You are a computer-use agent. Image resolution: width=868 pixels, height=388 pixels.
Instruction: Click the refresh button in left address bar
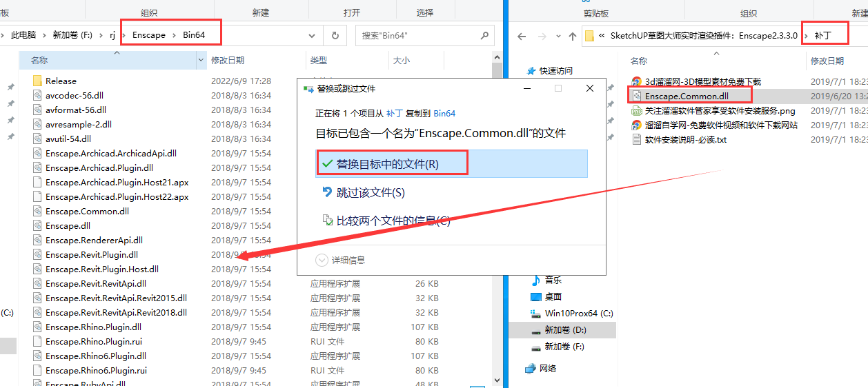tap(335, 36)
